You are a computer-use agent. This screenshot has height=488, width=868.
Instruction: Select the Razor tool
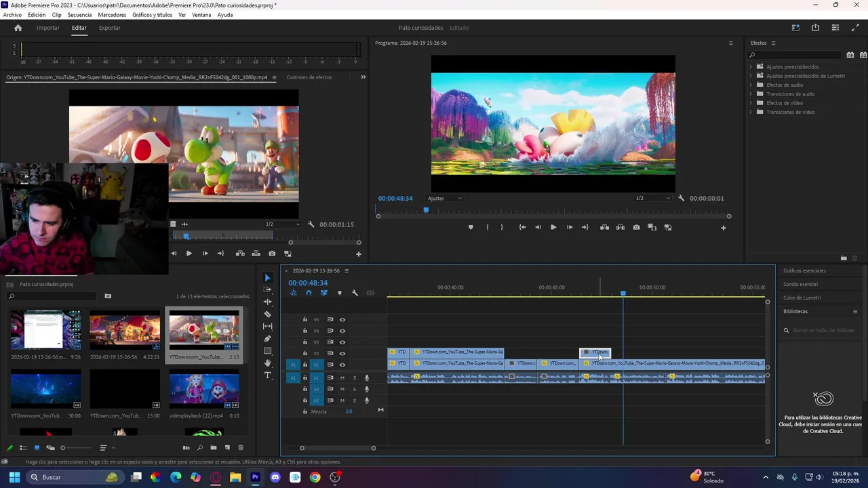(x=267, y=314)
